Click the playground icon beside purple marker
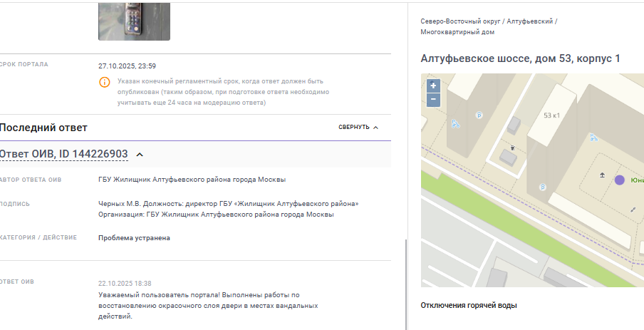 603,175
